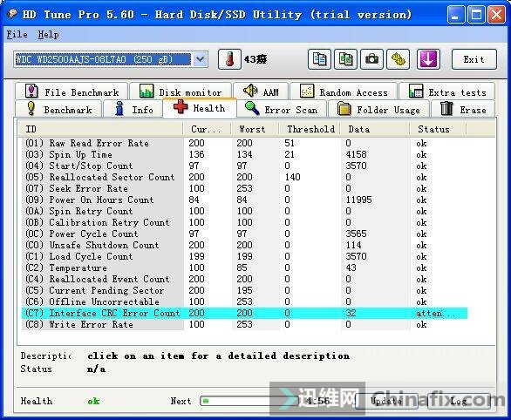The width and height of the screenshot is (511, 420).
Task: Click the File Benchmark icon
Action: click(31, 91)
